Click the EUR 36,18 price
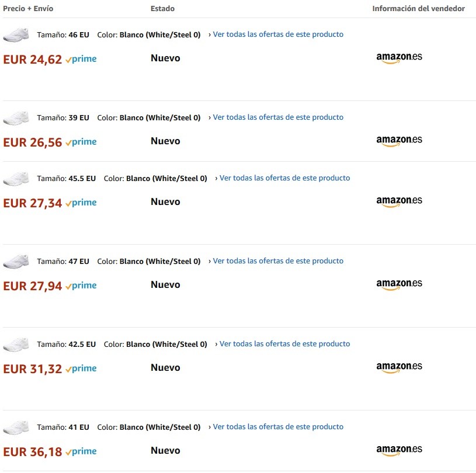The width and height of the screenshot is (476, 473). coord(33,451)
